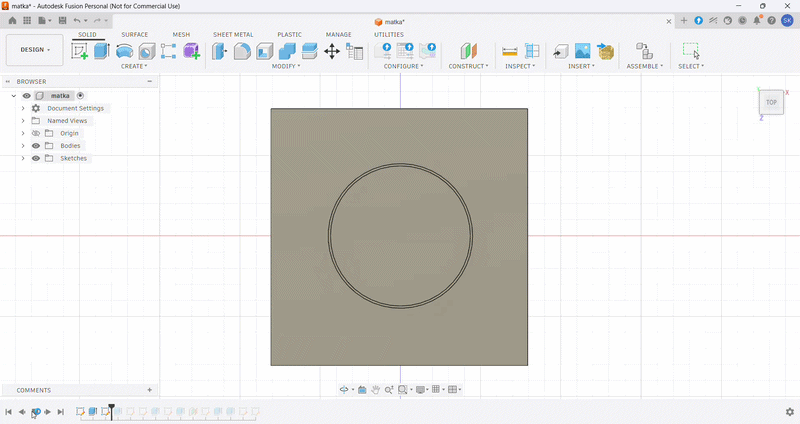The height and width of the screenshot is (424, 800).
Task: Select the Fillet tool
Action: (242, 51)
